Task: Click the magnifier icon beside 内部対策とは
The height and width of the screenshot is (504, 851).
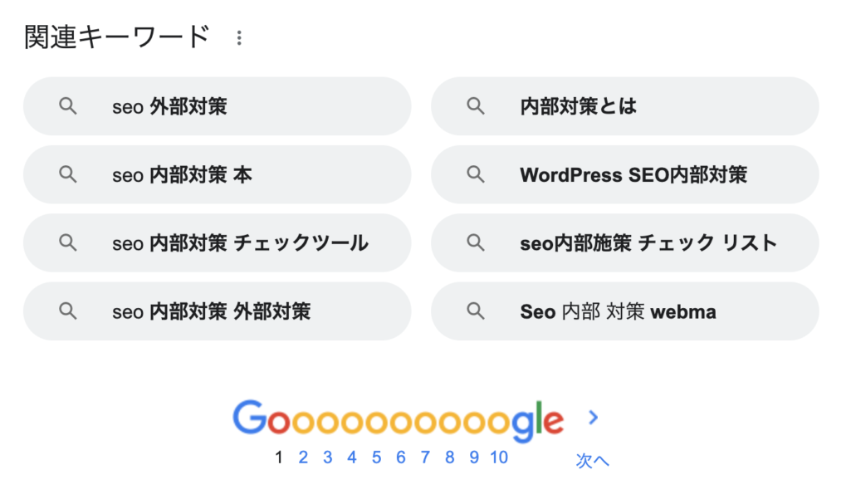Action: (x=475, y=106)
